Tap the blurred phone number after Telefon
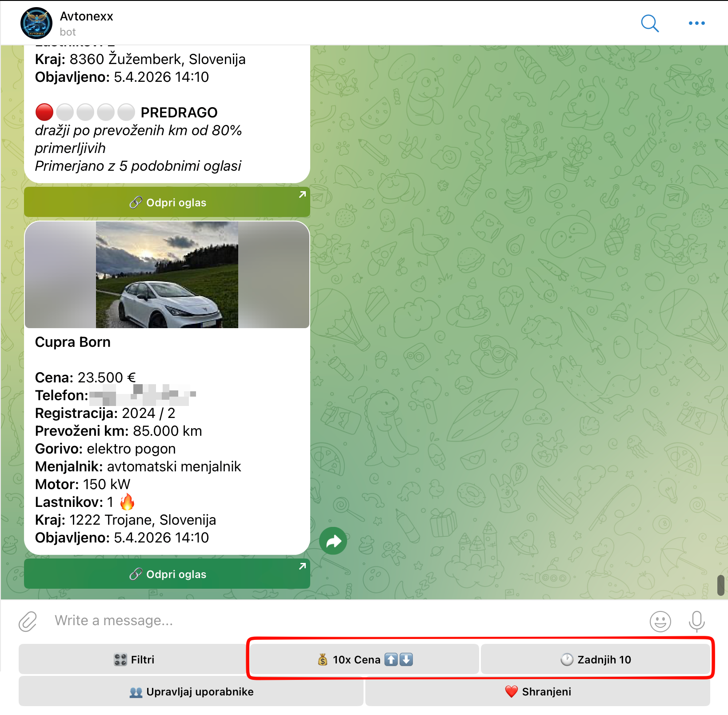 click(142, 395)
